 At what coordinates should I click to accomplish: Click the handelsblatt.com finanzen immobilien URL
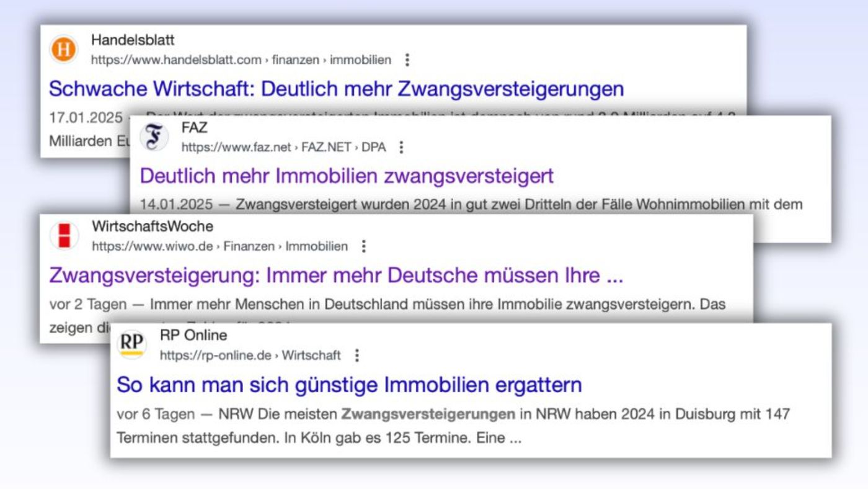click(241, 60)
